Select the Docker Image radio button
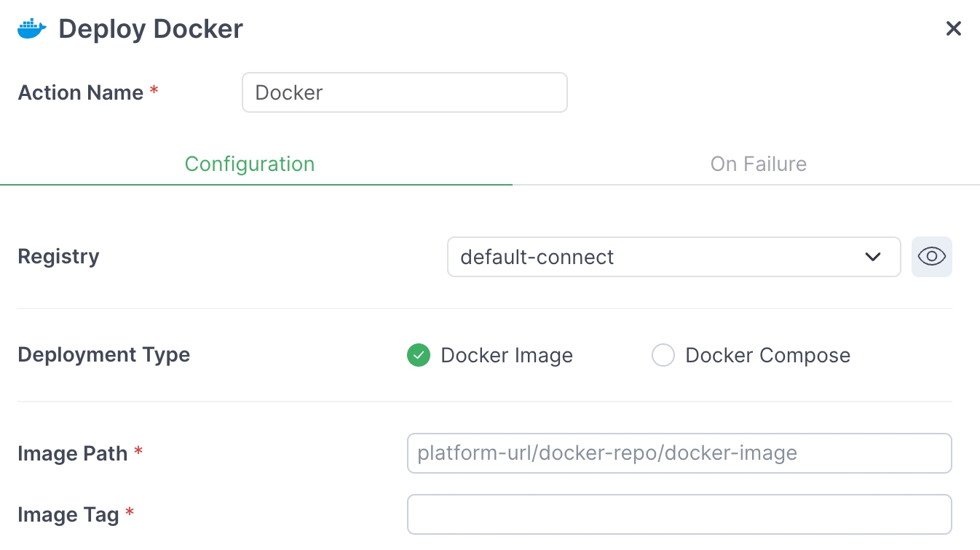Viewport: 980px width, 550px height. (x=419, y=356)
